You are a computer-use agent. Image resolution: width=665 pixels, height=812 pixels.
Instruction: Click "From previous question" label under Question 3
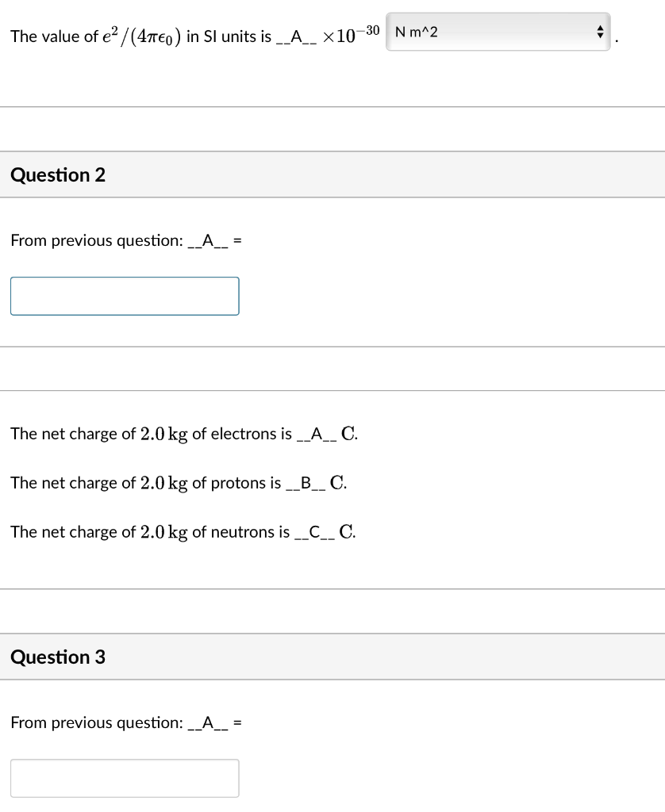[x=96, y=722]
